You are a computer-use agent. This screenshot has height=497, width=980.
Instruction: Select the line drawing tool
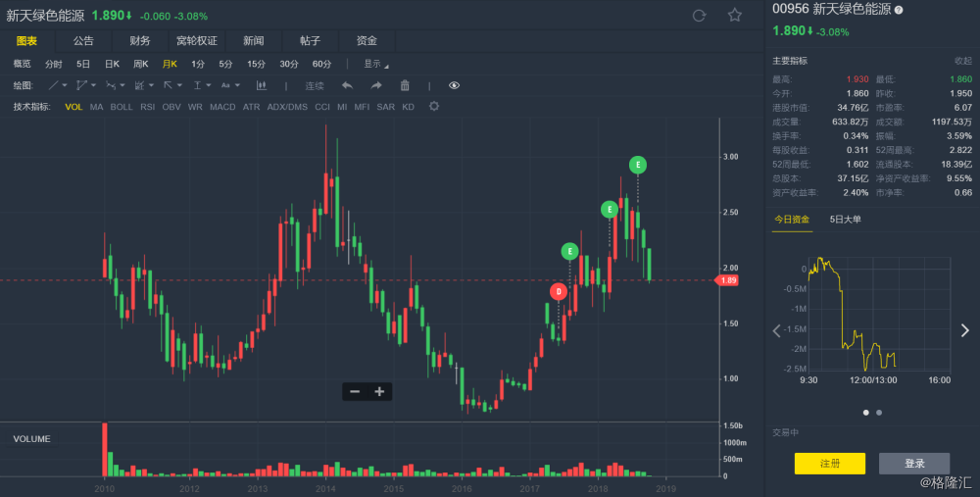coord(54,85)
